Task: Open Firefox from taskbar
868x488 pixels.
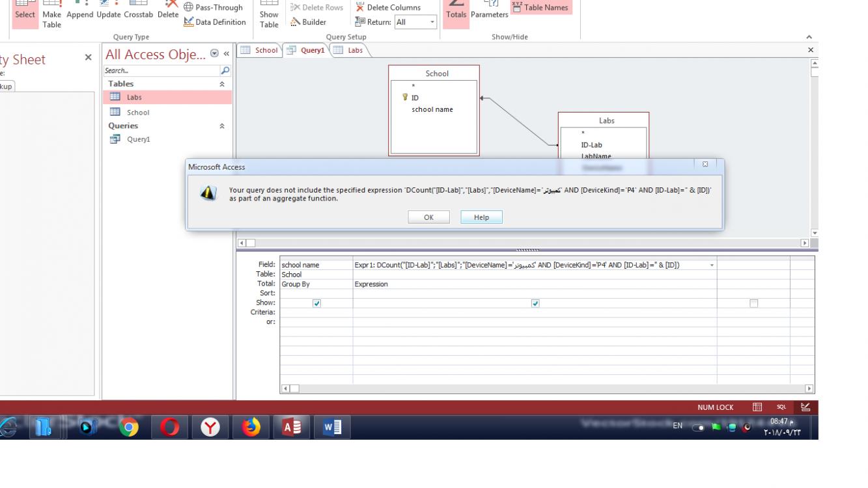Action: click(251, 427)
